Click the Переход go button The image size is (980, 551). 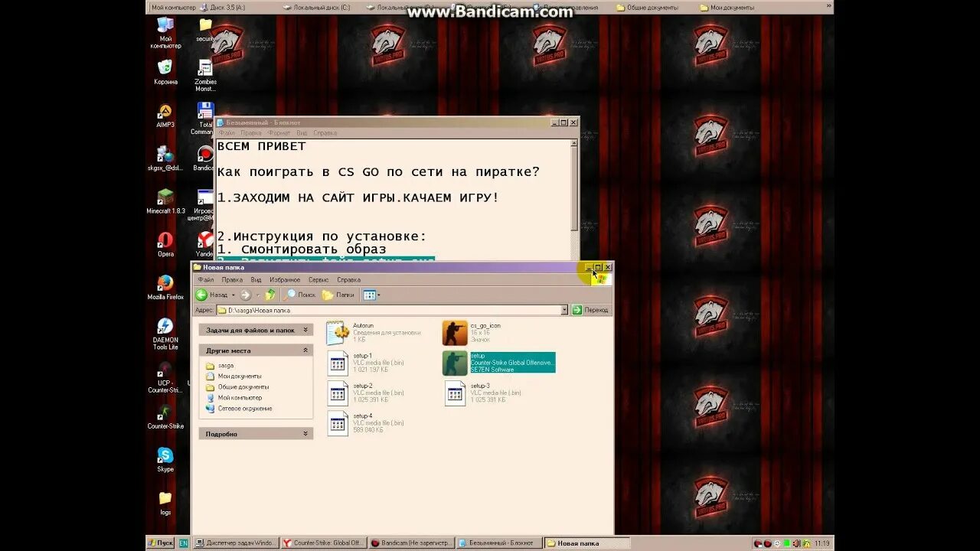click(591, 310)
